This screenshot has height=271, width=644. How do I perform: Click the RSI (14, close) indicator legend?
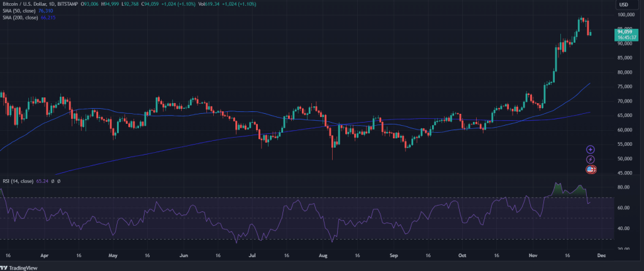pyautogui.click(x=18, y=181)
